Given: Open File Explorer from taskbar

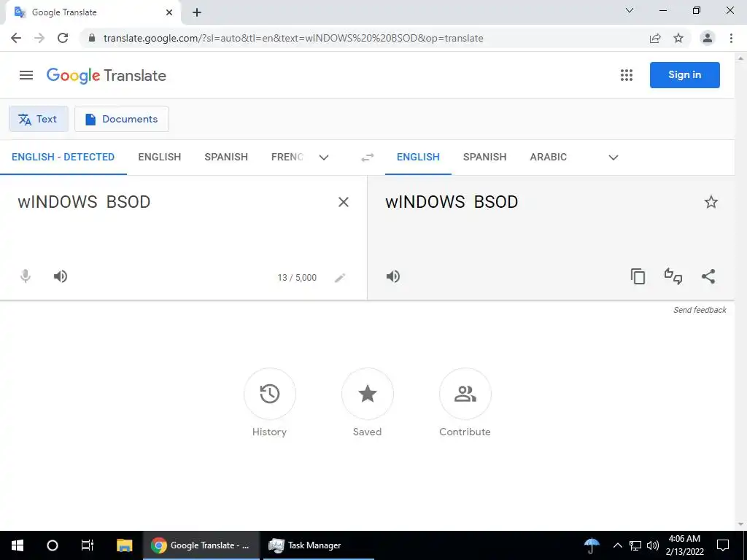Looking at the screenshot, I should 124,545.
